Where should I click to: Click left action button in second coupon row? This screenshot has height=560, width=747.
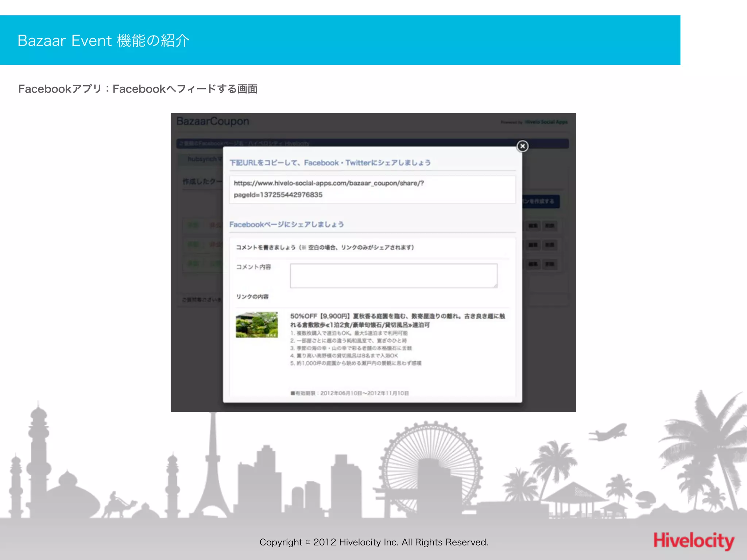pos(533,245)
